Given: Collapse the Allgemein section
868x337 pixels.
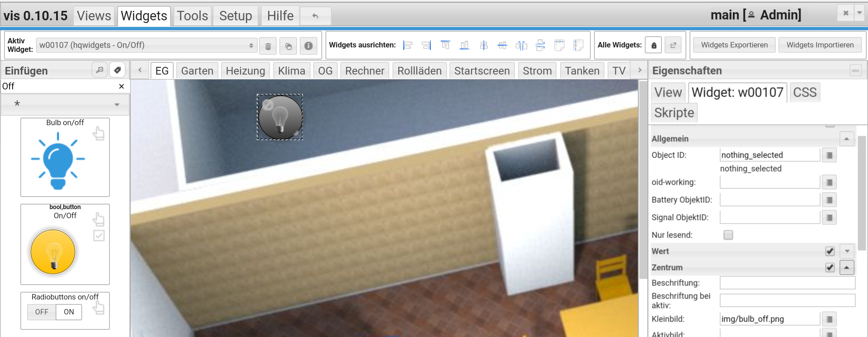Looking at the screenshot, I should 846,139.
